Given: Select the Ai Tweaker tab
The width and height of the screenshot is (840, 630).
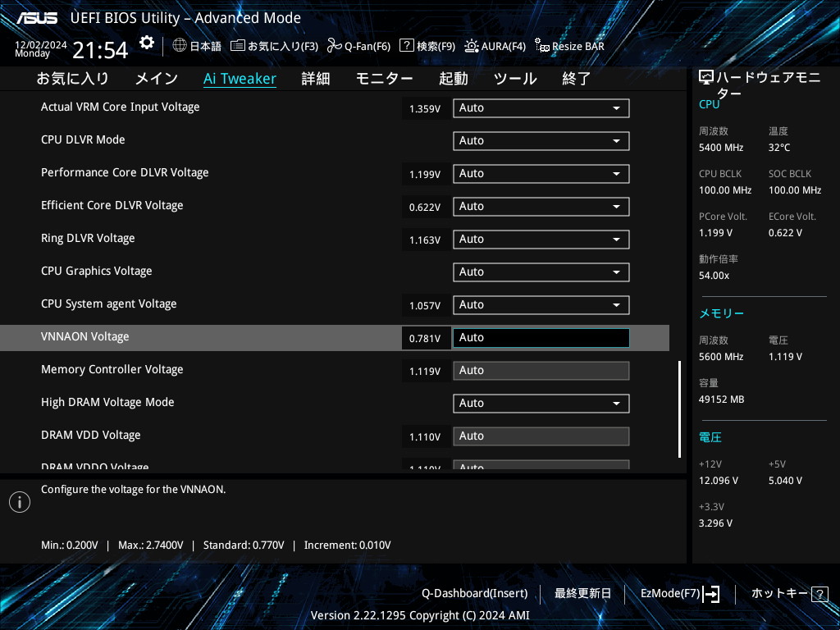Looking at the screenshot, I should [240, 79].
